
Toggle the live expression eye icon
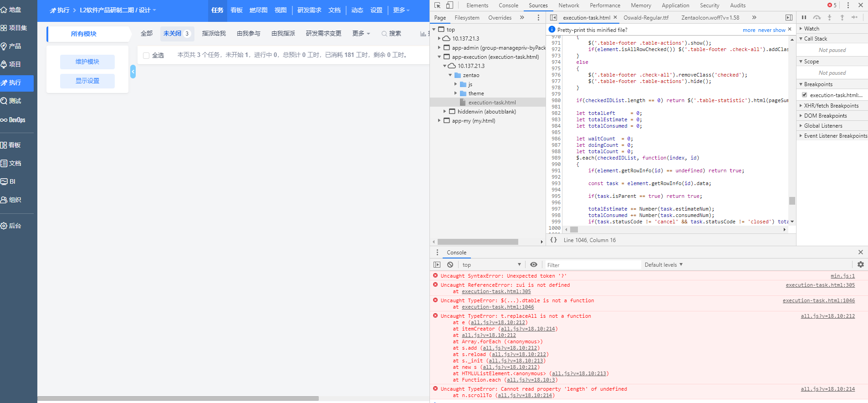click(x=533, y=265)
